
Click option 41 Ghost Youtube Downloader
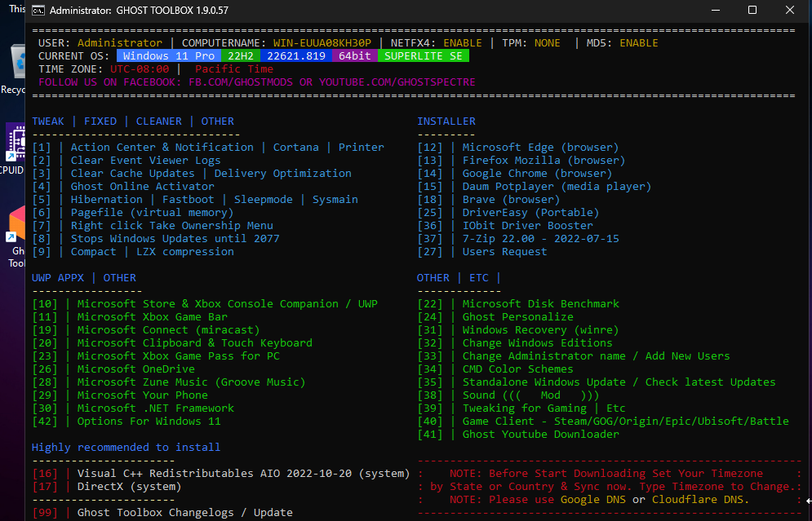[x=518, y=434]
